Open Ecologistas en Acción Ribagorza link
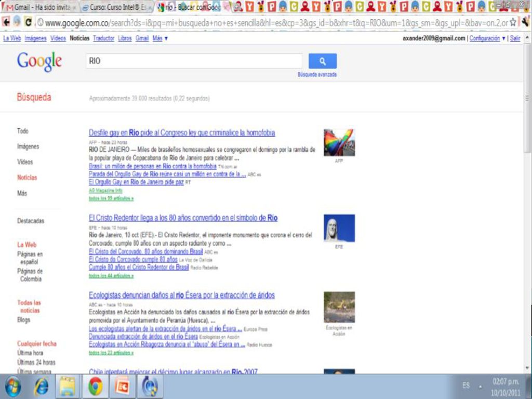Viewport: 532px width, 399px height. click(167, 345)
